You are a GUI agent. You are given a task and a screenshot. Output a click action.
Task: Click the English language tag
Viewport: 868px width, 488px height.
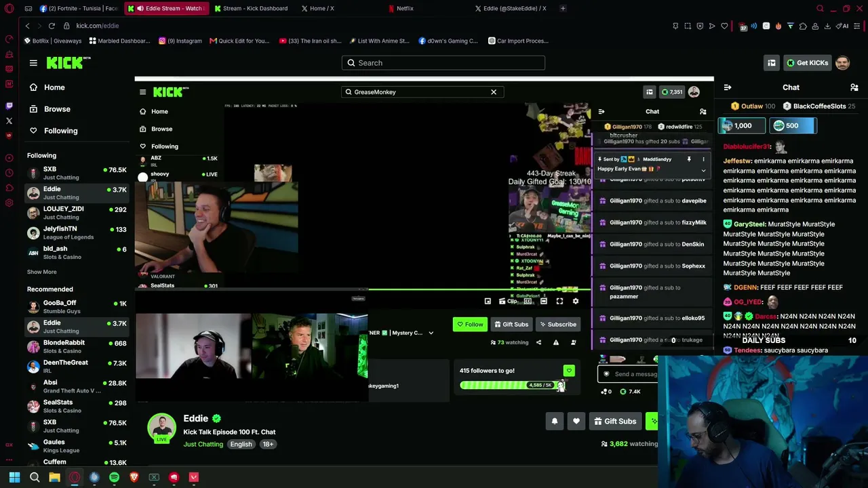[x=241, y=445]
